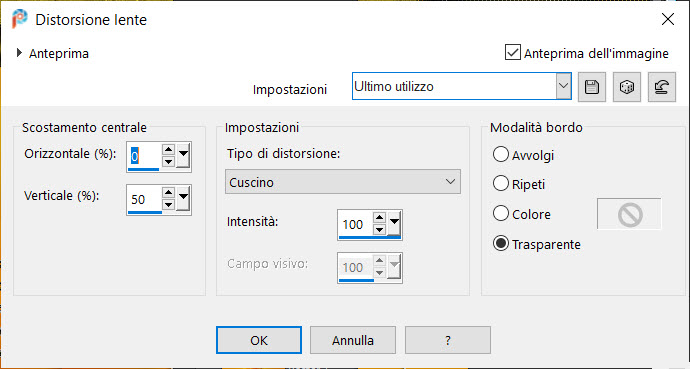Increase Intensità with the up spinner arrow

[x=379, y=218]
